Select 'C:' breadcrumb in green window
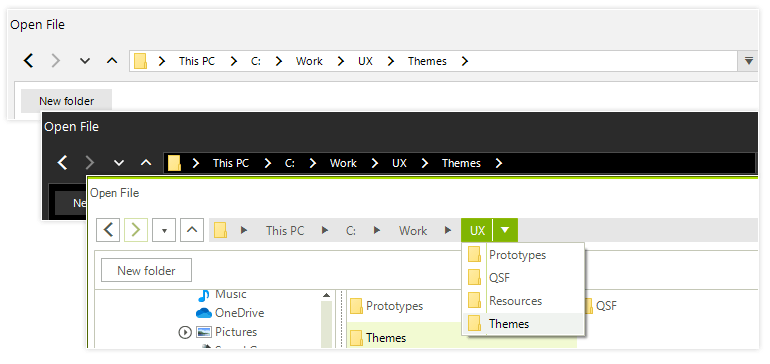The image size is (770, 364). [x=351, y=231]
